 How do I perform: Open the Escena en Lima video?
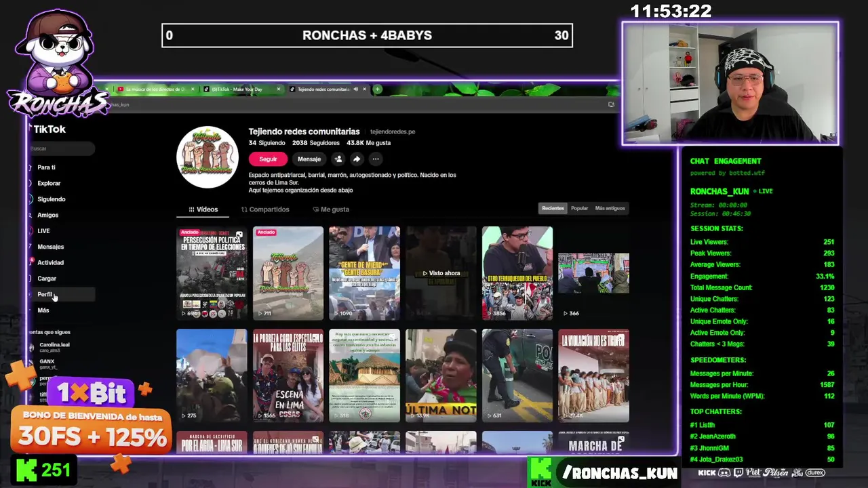pyautogui.click(x=288, y=375)
